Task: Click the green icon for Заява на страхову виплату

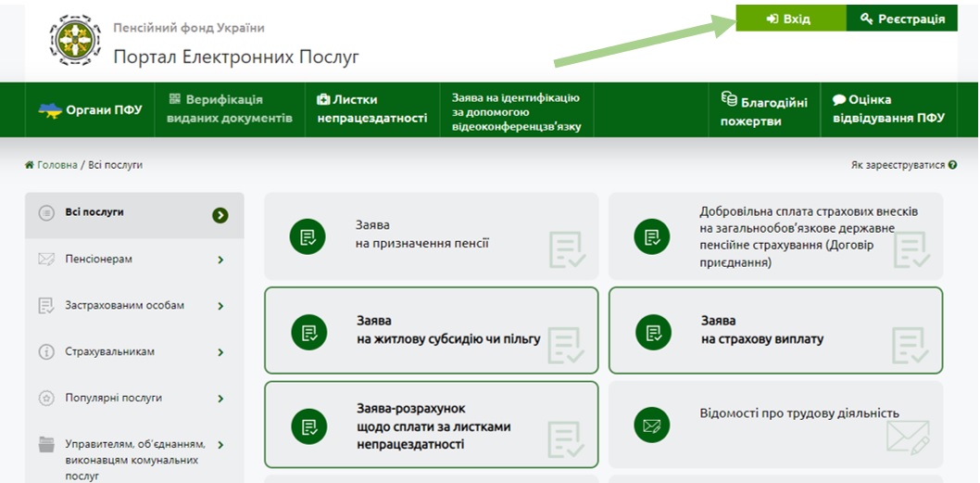Action: click(x=651, y=332)
